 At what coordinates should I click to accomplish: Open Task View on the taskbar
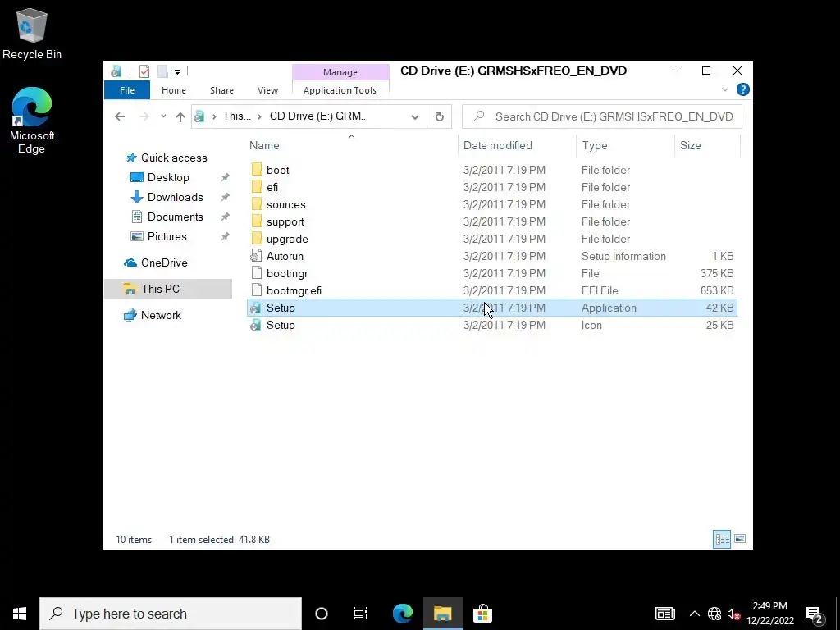(361, 614)
